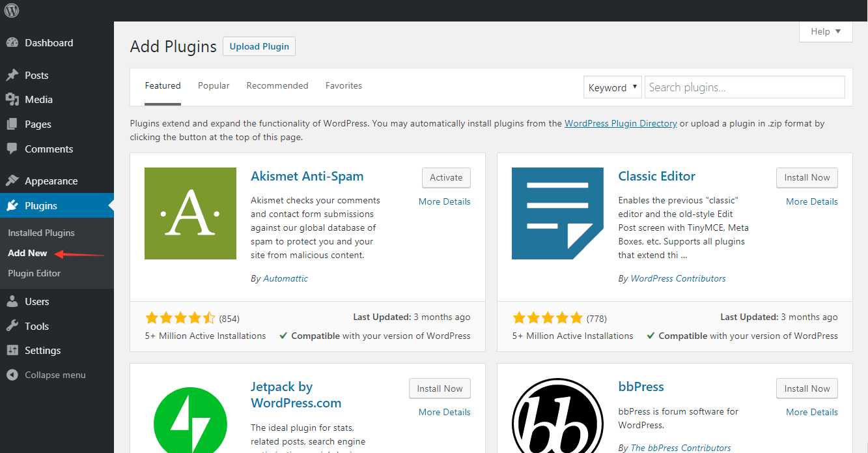Click the WordPress logo in admin bar
The width and height of the screenshot is (868, 453).
[x=12, y=10]
